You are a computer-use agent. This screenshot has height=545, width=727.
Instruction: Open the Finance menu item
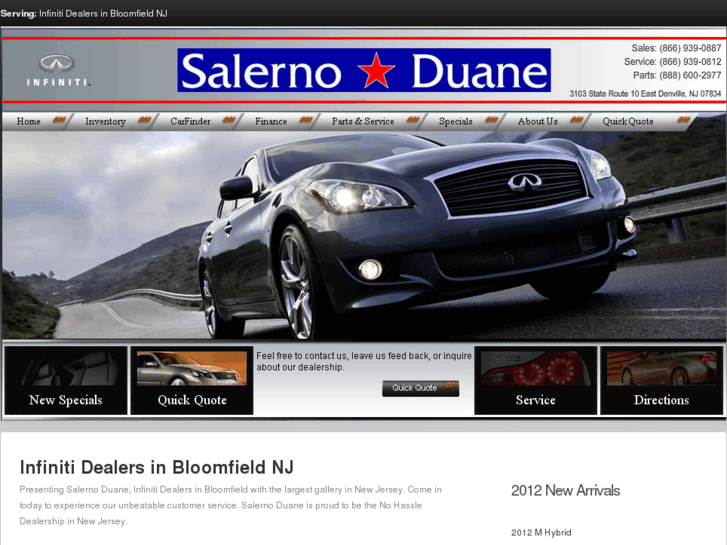point(271,121)
